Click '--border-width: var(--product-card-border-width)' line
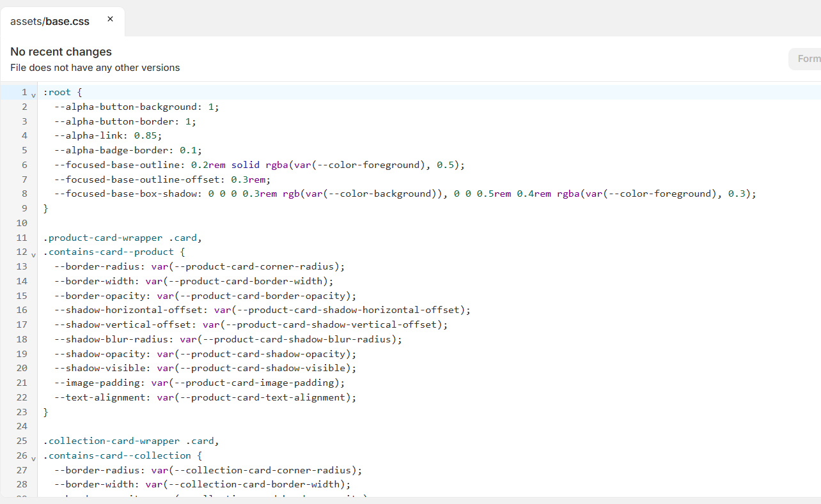The width and height of the screenshot is (821, 504). click(194, 281)
